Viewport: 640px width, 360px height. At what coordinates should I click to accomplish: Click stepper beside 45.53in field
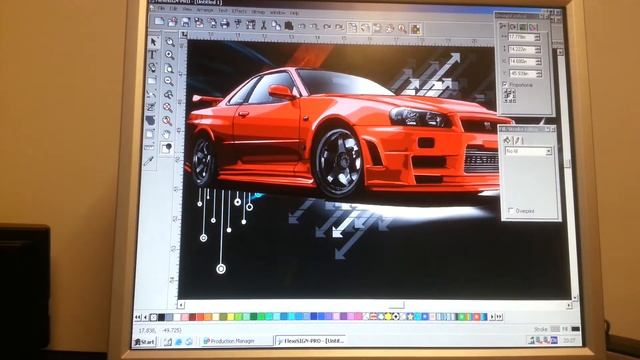(x=539, y=74)
